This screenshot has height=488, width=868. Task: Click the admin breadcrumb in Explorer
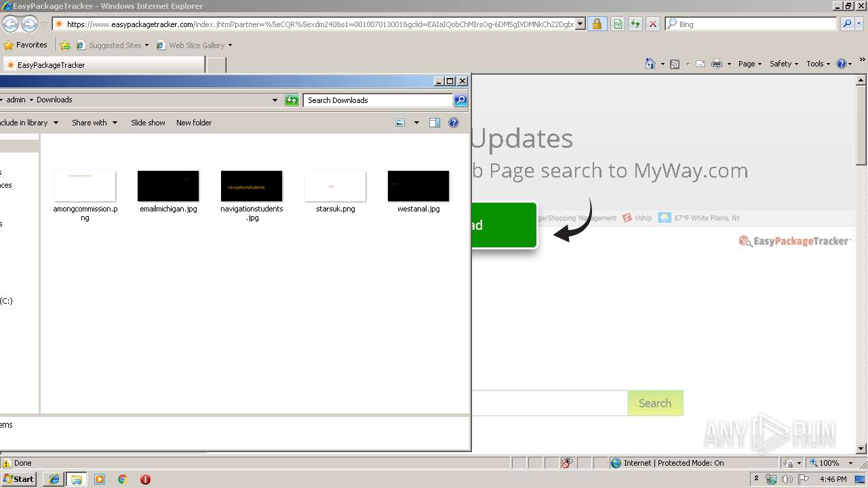(x=16, y=100)
